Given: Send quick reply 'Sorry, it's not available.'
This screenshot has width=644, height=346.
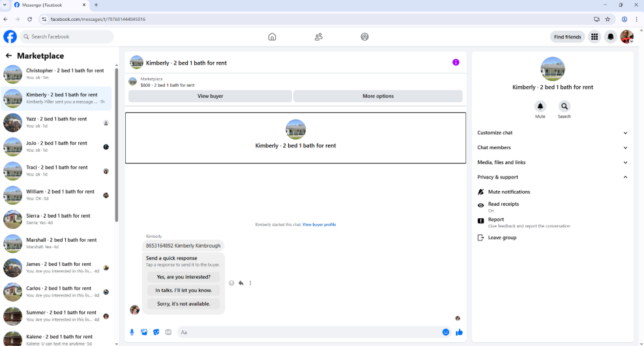Looking at the screenshot, I should click(x=183, y=304).
